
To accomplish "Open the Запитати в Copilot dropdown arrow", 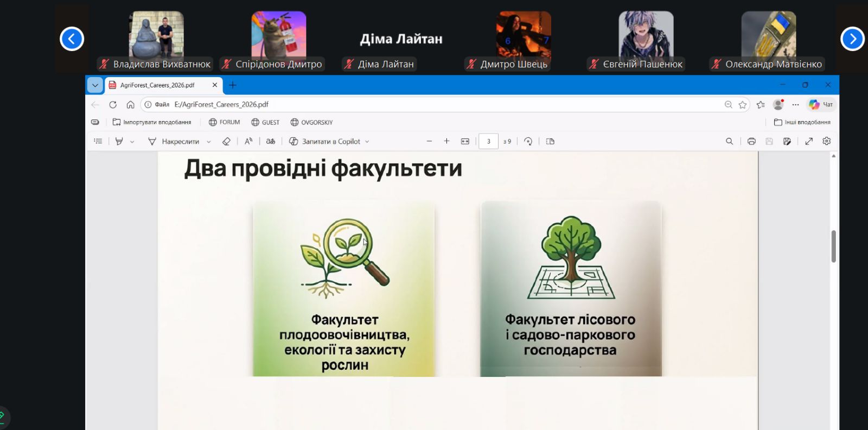I will (x=367, y=142).
